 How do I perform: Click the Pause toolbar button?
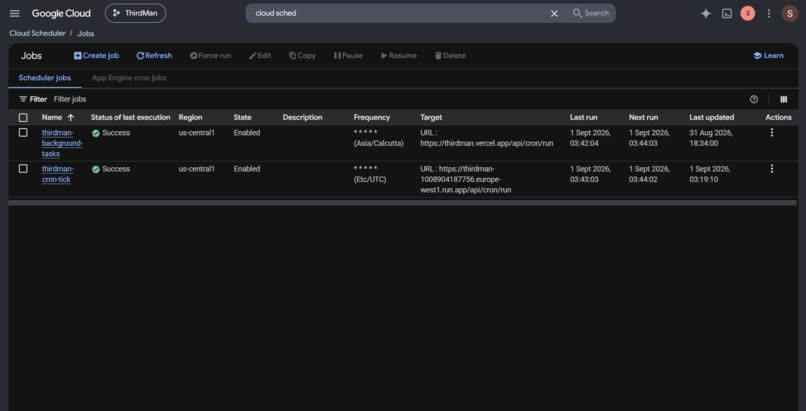(x=348, y=55)
